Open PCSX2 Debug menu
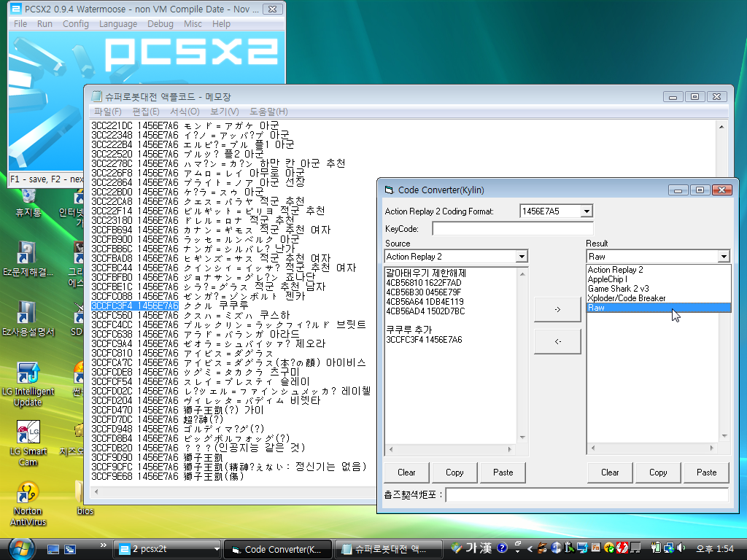Viewport: 747px width, 560px height. click(160, 24)
